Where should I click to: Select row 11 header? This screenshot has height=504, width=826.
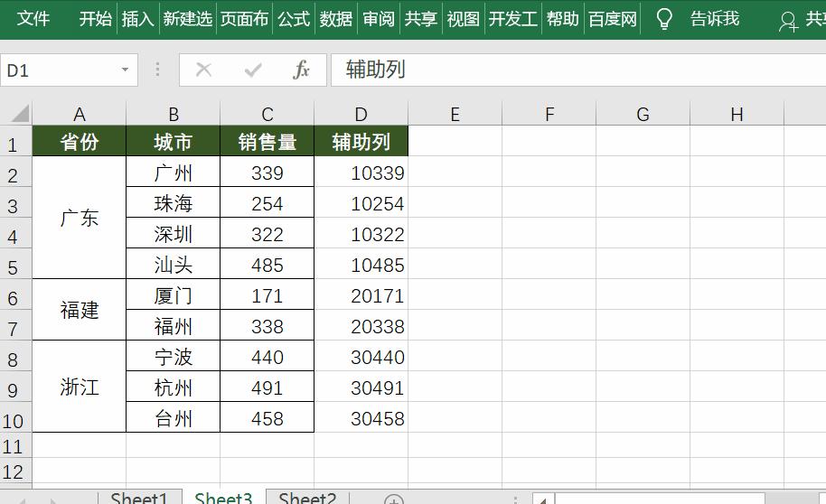coord(15,445)
